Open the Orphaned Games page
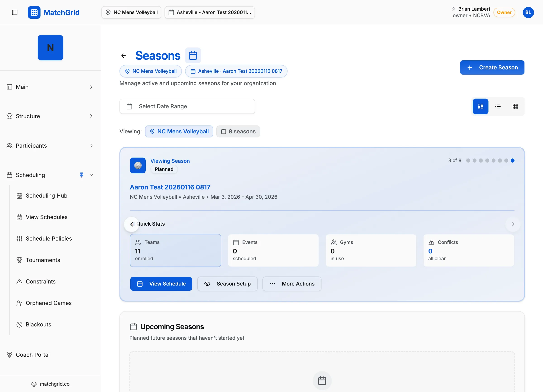Screen dimensions: 543x392 tap(49, 303)
